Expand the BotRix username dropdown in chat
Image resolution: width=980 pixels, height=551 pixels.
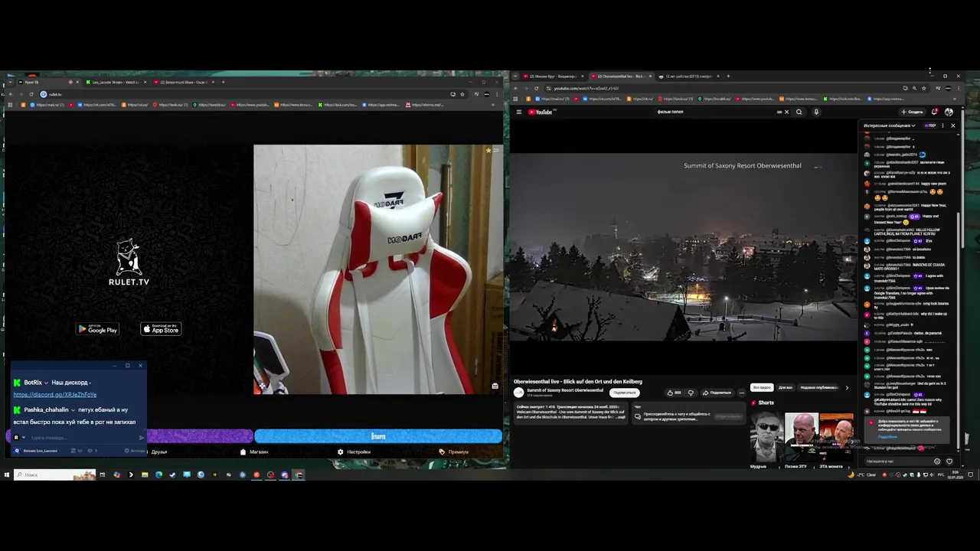(46, 383)
